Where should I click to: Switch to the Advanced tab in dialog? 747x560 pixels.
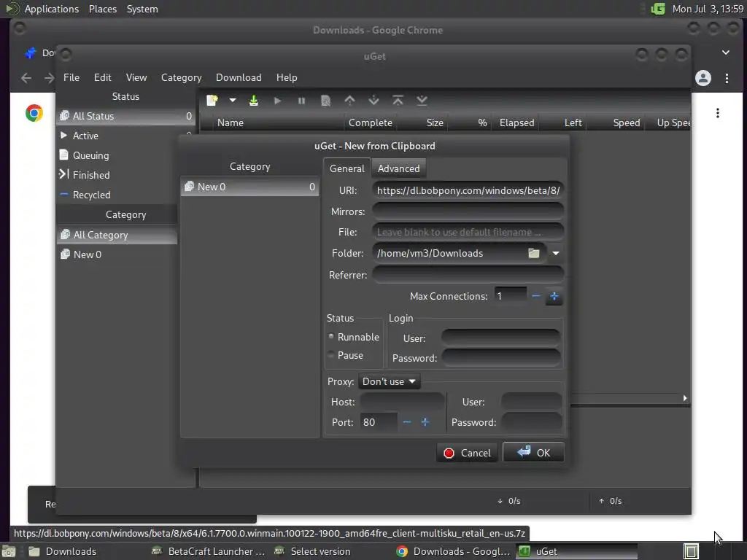399,168
